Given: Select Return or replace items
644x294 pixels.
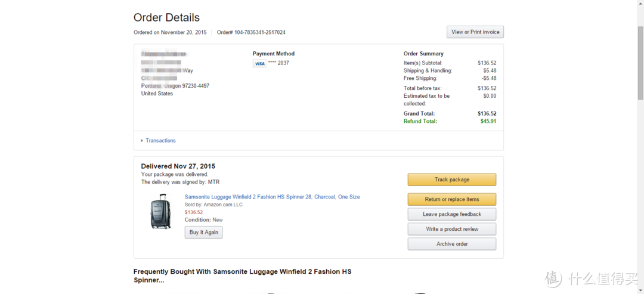Looking at the screenshot, I should 452,199.
